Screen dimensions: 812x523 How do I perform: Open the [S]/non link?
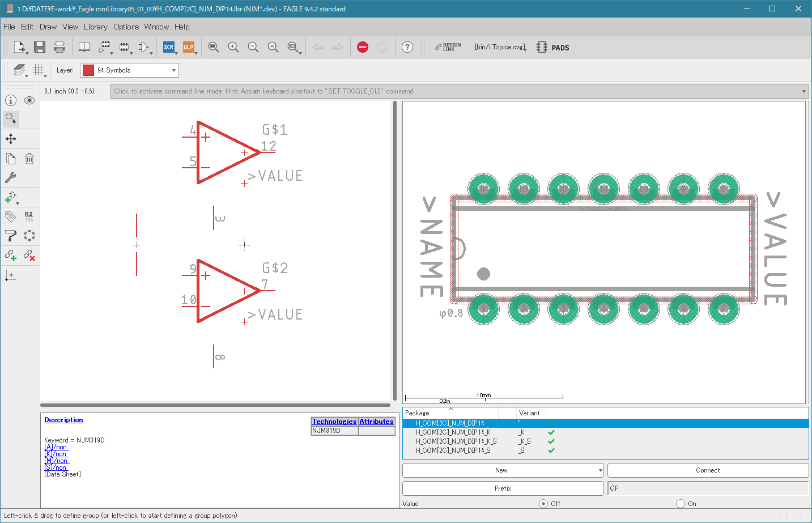[56, 467]
